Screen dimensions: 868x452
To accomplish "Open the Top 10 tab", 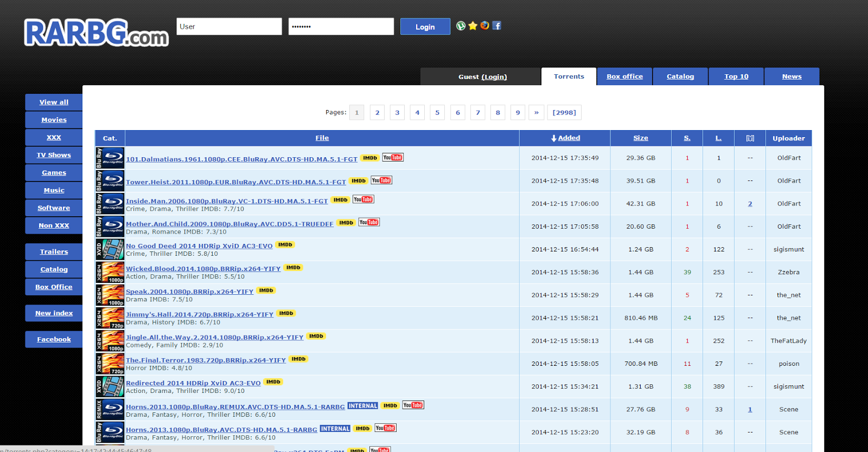I will click(736, 76).
